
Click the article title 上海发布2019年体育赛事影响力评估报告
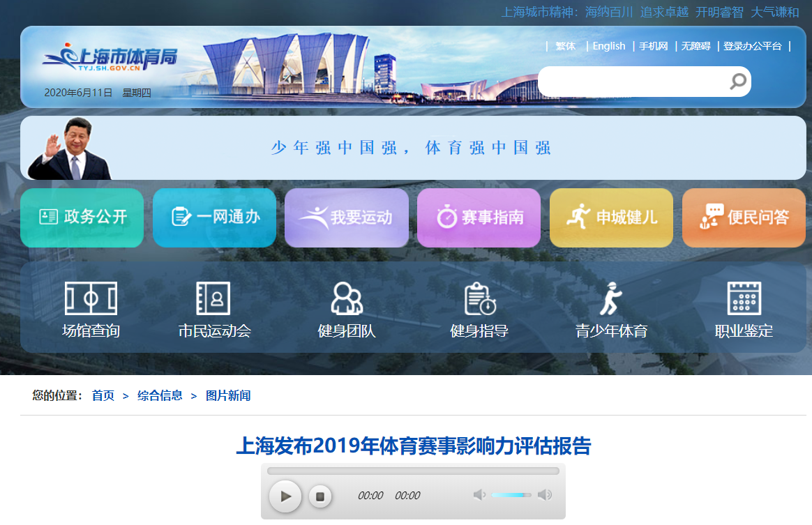point(413,446)
